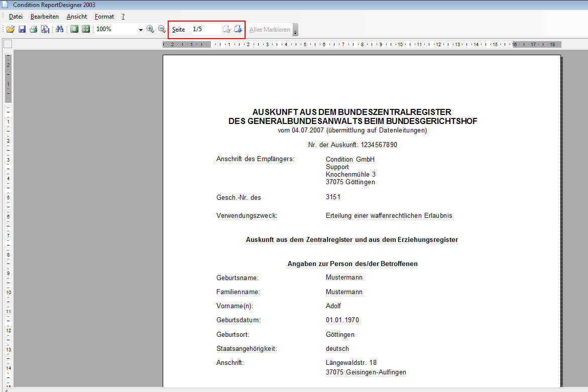
Task: Open search with the binoculars icon
Action: click(59, 29)
